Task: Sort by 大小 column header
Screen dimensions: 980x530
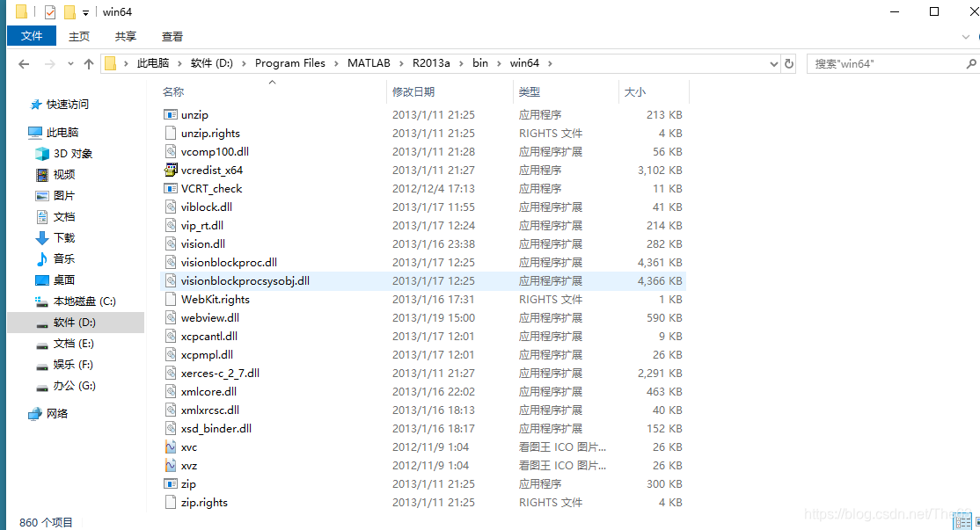Action: pos(634,91)
